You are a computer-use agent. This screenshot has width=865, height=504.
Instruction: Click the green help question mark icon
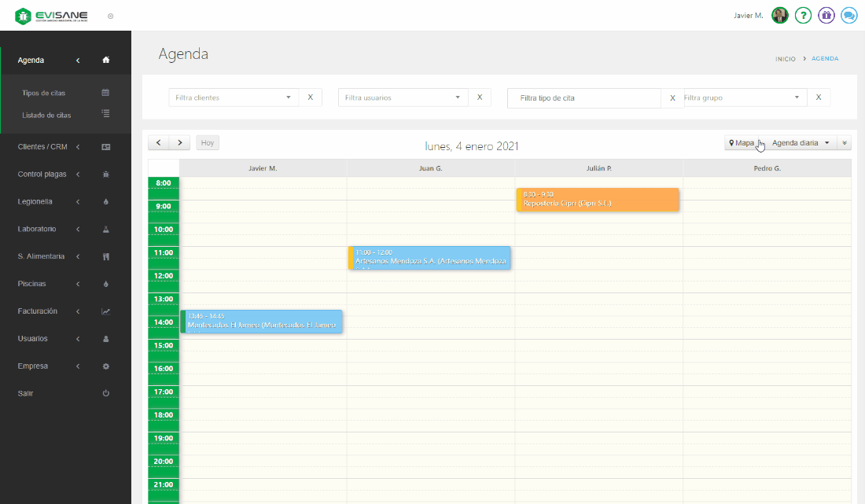pos(803,15)
